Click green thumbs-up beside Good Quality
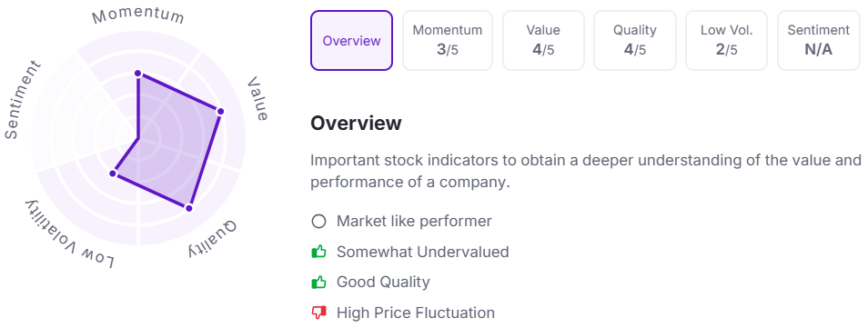 tap(318, 283)
